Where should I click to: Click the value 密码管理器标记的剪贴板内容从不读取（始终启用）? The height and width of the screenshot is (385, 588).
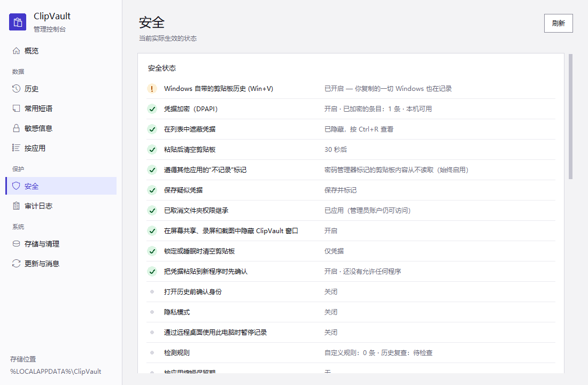coord(396,170)
